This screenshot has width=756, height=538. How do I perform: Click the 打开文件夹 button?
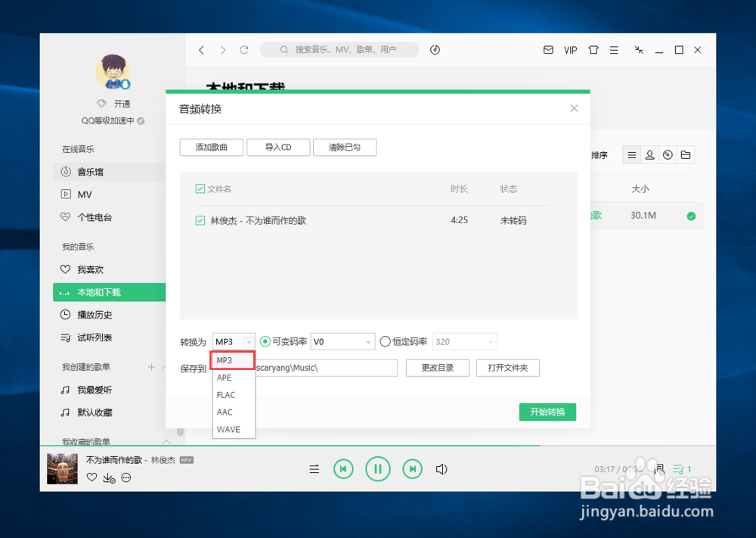coord(508,368)
